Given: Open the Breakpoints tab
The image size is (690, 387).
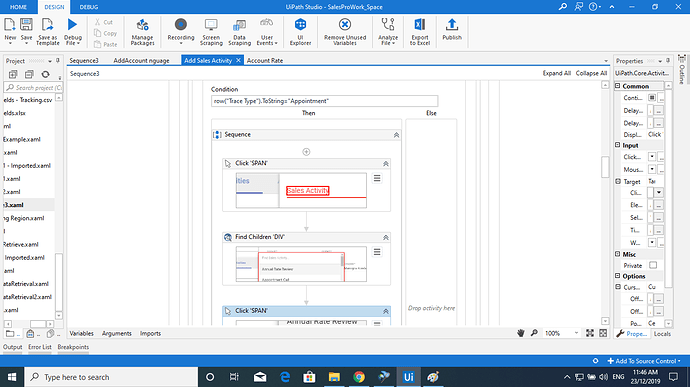Looking at the screenshot, I should point(73,347).
